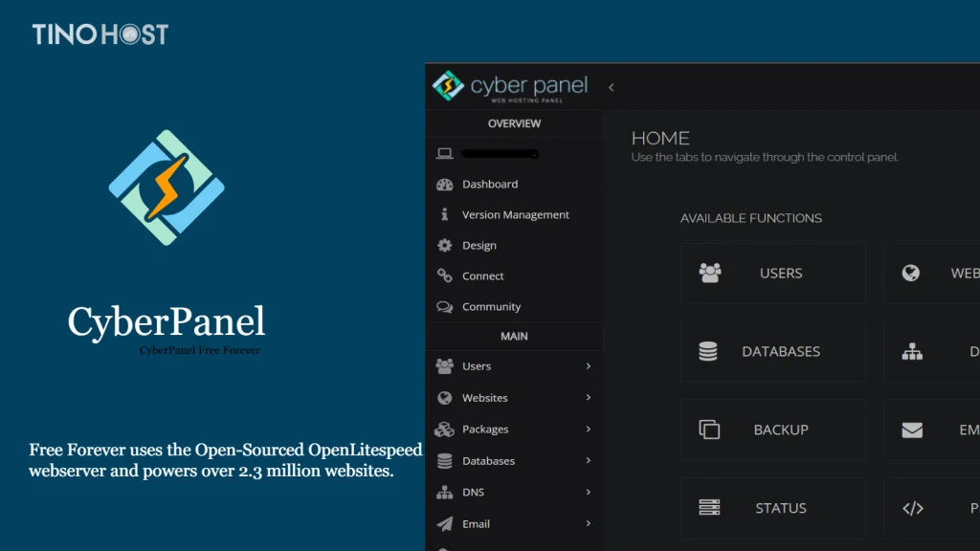Click the envelope icon on the EMAIL tile
The width and height of the screenshot is (980, 551).
tap(912, 430)
